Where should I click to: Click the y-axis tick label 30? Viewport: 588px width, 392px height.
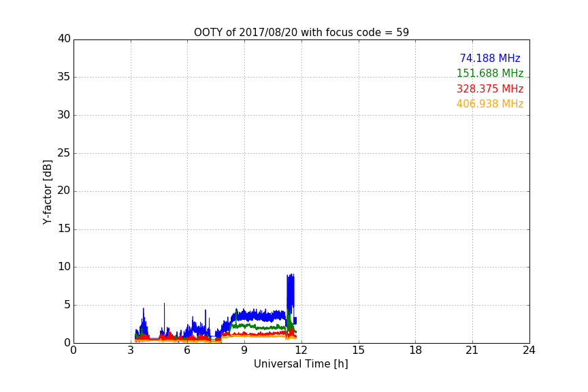[64, 115]
